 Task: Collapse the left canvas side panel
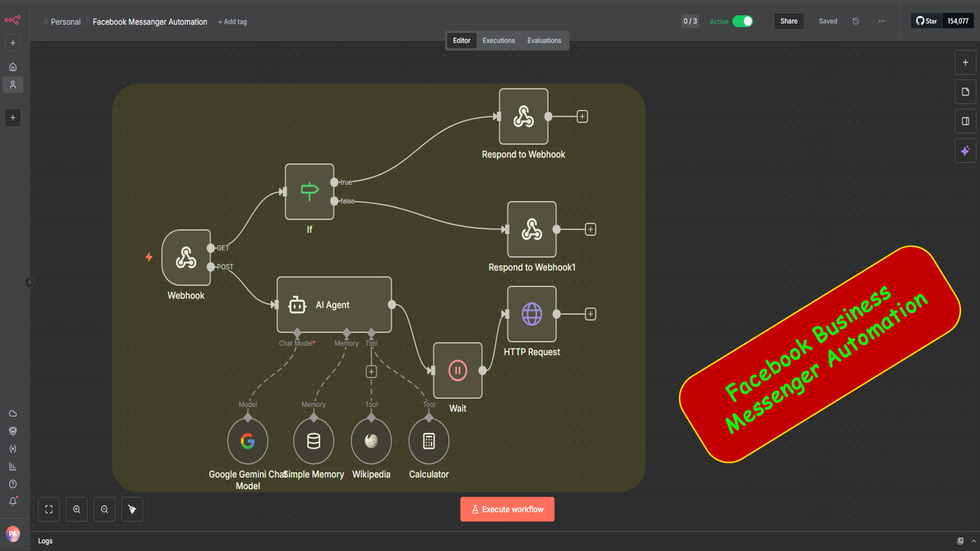pyautogui.click(x=30, y=282)
